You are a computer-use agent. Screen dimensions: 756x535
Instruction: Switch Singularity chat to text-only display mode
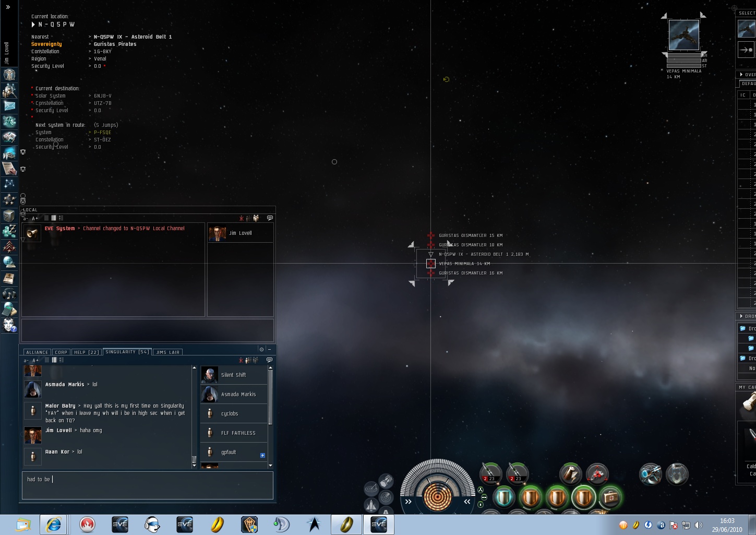(x=46, y=360)
